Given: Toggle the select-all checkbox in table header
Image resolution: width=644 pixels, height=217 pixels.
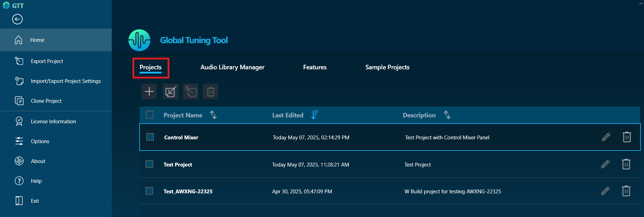Looking at the screenshot, I should (150, 115).
